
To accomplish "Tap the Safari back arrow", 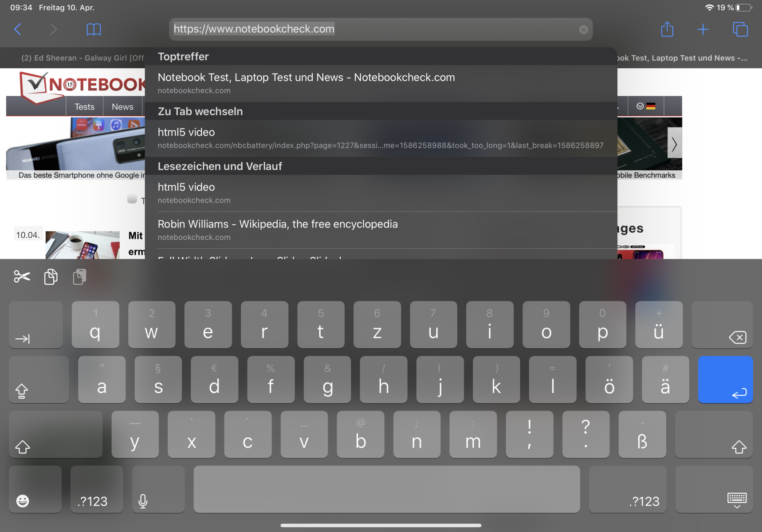I will coord(18,29).
